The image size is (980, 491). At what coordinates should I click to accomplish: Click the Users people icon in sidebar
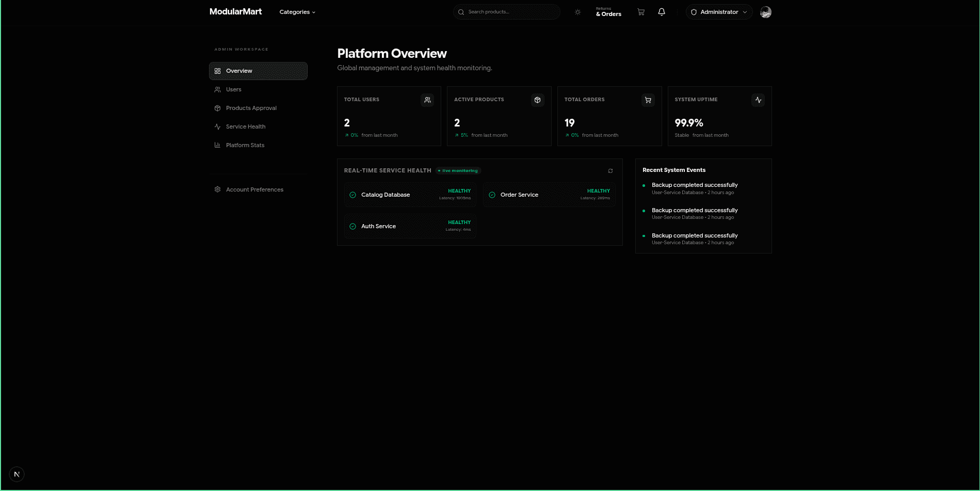(217, 89)
